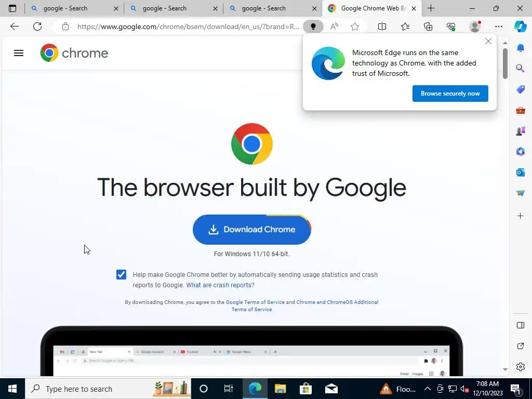This screenshot has width=532, height=399.
Task: Open sidebar Drop paper plane icon
Action: [521, 193]
